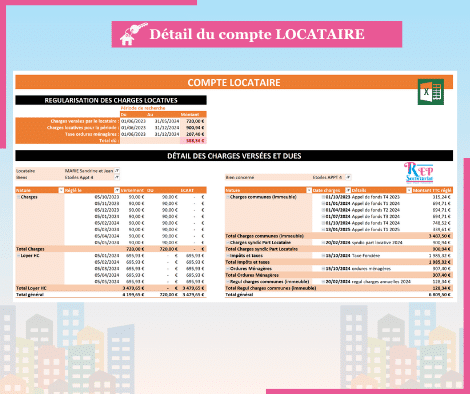The image size is (470, 394).
Task: Click the 'Total Charges syndic Part Locataire' row
Action: coord(339,249)
